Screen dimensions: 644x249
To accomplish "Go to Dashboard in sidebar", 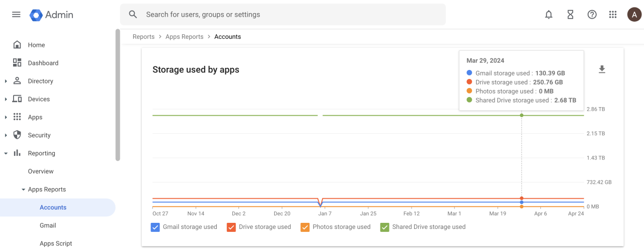I will pos(43,63).
